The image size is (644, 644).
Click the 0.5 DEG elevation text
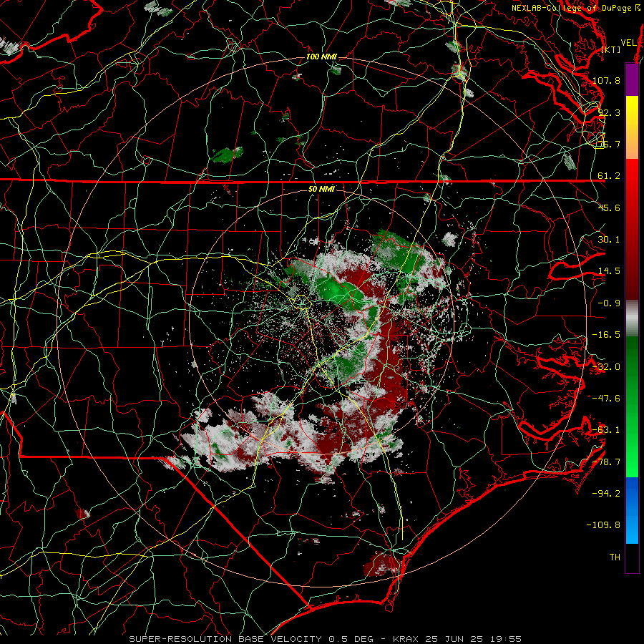(x=351, y=639)
